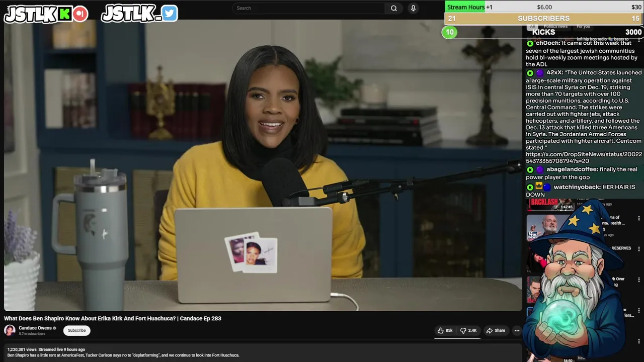Viewport: 644px width, 362px height.
Task: Open more actions ellipsis next to Share
Action: (x=517, y=330)
